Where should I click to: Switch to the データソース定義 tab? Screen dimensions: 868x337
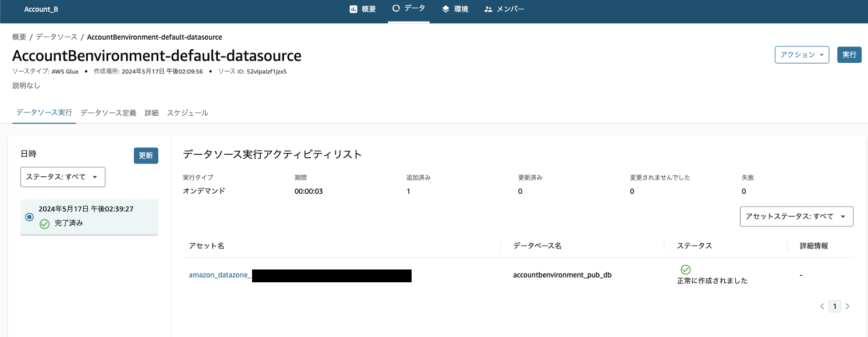tap(108, 113)
